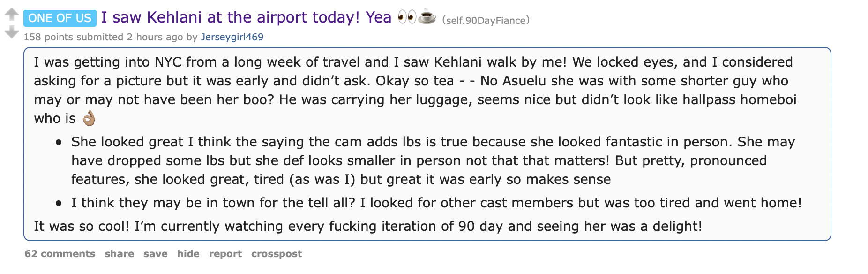Viewport: 868px width, 274px height.
Task: Open Jerseygirl469's user profile
Action: click(x=232, y=37)
